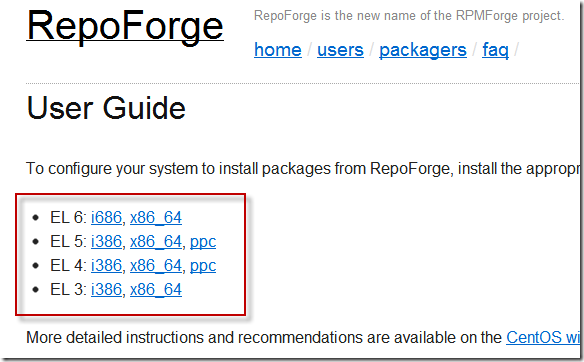The width and height of the screenshot is (584, 362).
Task: Click the tagline 'RepoForge is the new name'
Action: [x=409, y=16]
